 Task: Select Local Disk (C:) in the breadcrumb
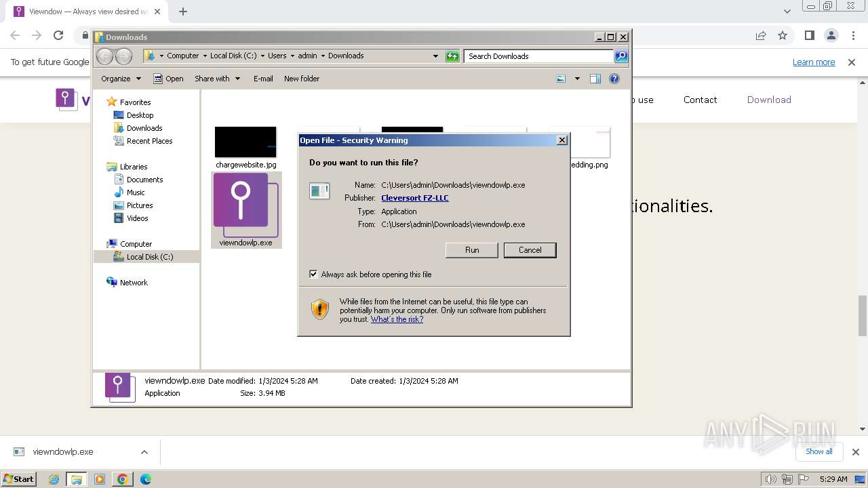[x=233, y=56]
